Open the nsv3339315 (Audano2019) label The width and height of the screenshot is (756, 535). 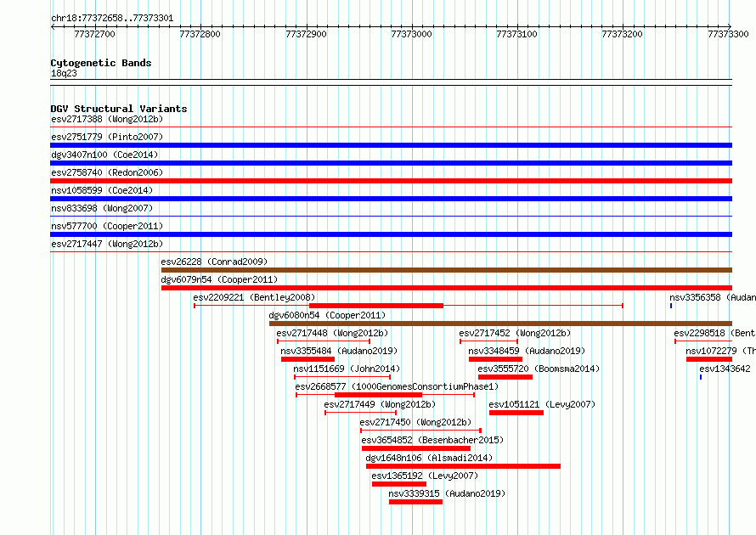[447, 493]
